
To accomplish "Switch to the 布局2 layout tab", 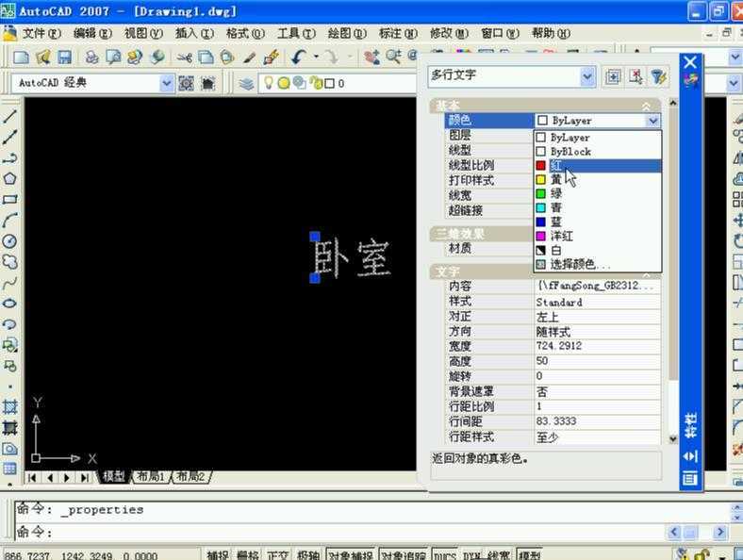I will click(190, 476).
